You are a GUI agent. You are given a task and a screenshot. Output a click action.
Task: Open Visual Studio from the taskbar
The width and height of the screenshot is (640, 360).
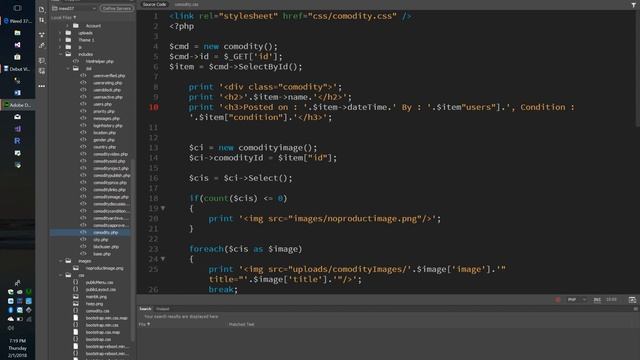pos(17,45)
